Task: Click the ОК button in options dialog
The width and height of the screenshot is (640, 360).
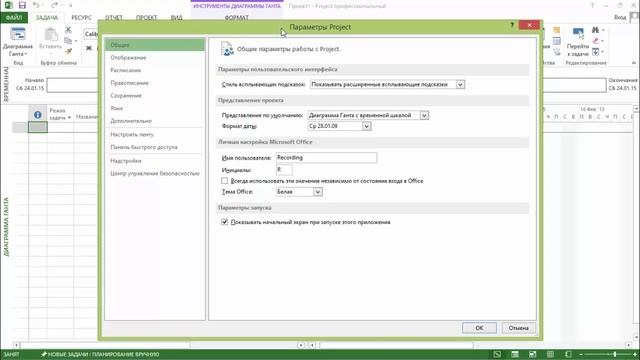Action: 479,328
